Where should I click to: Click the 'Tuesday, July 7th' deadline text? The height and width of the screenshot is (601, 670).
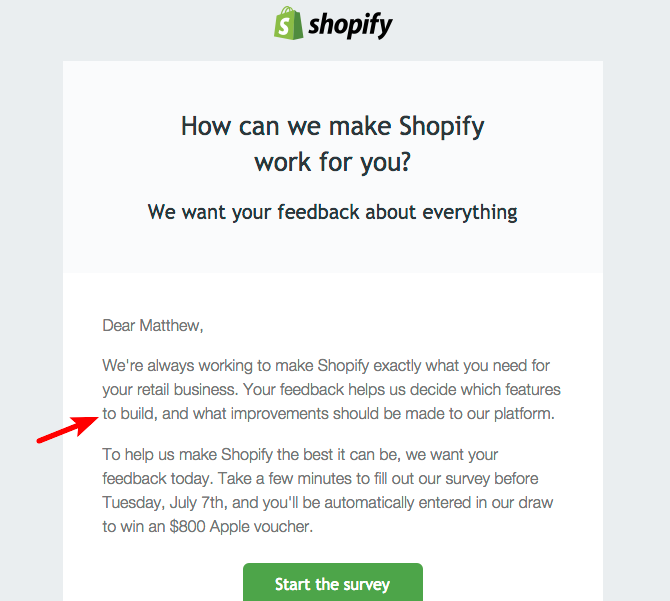[x=163, y=503]
